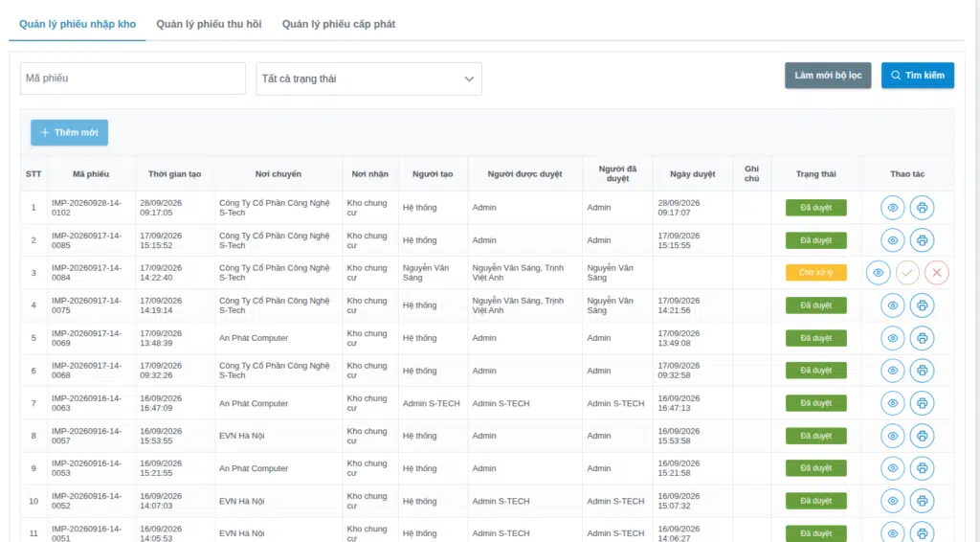
Task: Click 'Đã duyệt' status badge in row 1
Action: tap(816, 208)
